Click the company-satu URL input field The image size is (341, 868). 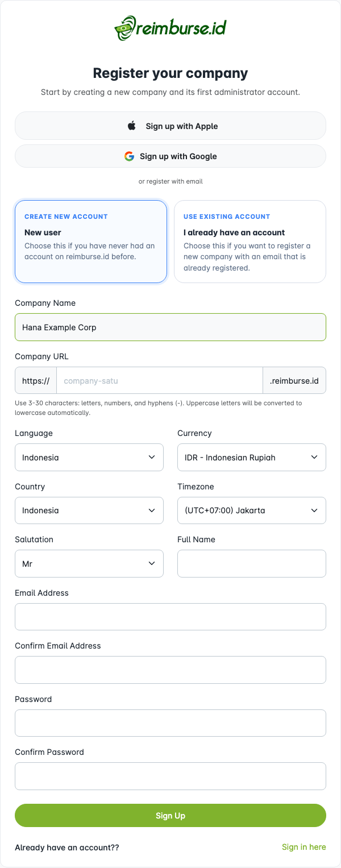pos(159,380)
